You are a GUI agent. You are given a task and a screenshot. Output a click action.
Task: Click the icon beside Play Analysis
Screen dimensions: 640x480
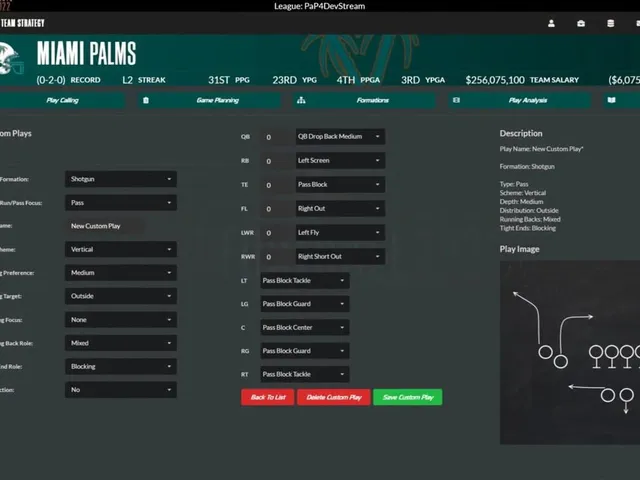pyautogui.click(x=456, y=100)
